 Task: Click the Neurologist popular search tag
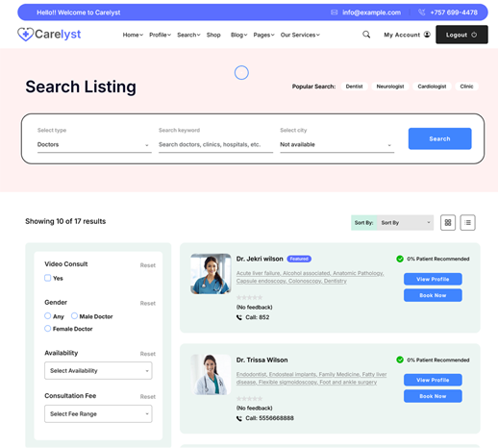[390, 87]
